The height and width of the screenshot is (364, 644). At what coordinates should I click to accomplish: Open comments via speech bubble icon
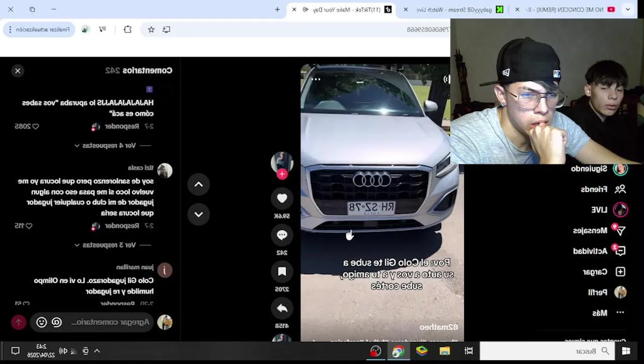coord(282,235)
